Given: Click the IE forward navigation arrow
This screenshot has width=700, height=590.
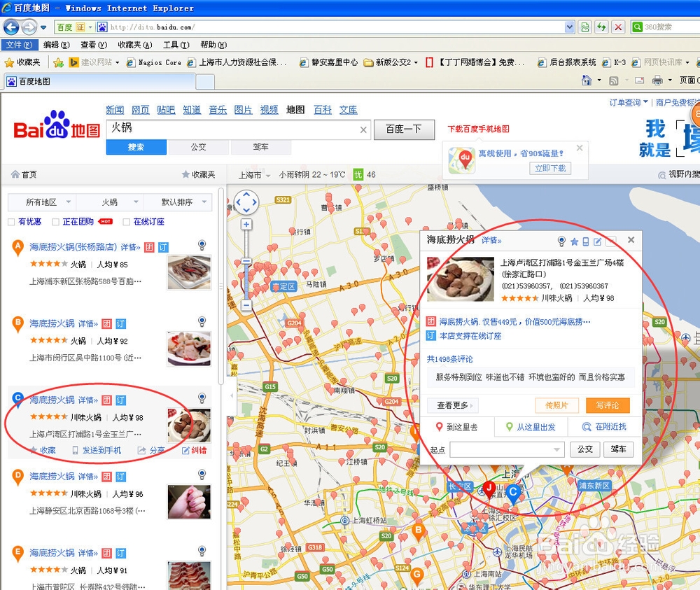Looking at the screenshot, I should click(29, 27).
